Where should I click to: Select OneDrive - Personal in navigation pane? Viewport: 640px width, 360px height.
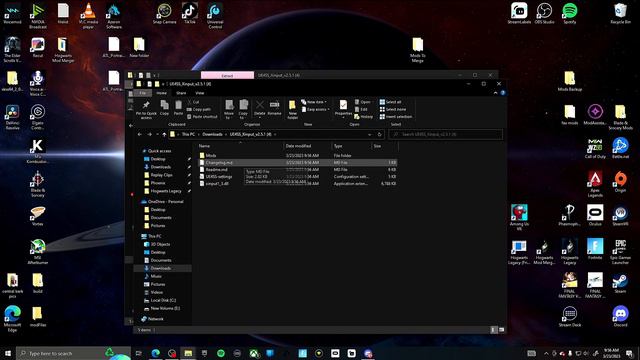[x=165, y=202]
